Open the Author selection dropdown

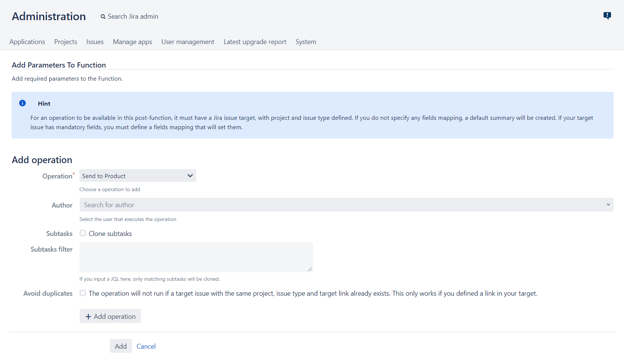point(346,205)
